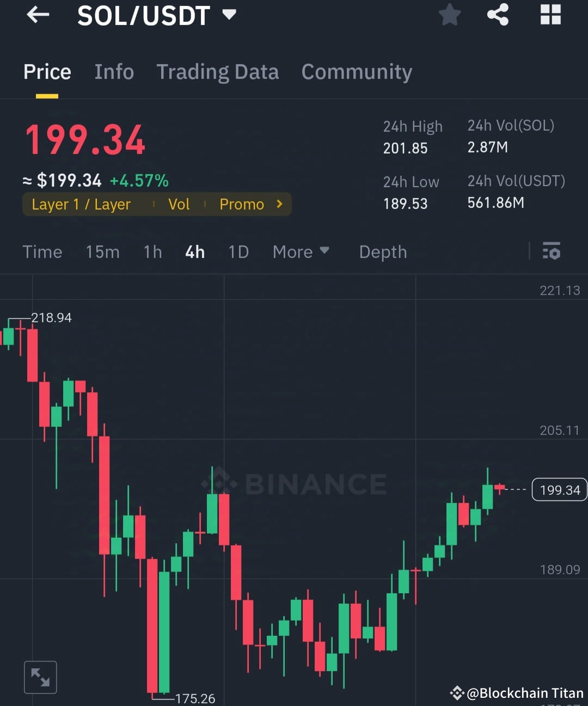588x706 pixels.
Task: Switch the chart to the 1D interval
Action: pos(238,251)
